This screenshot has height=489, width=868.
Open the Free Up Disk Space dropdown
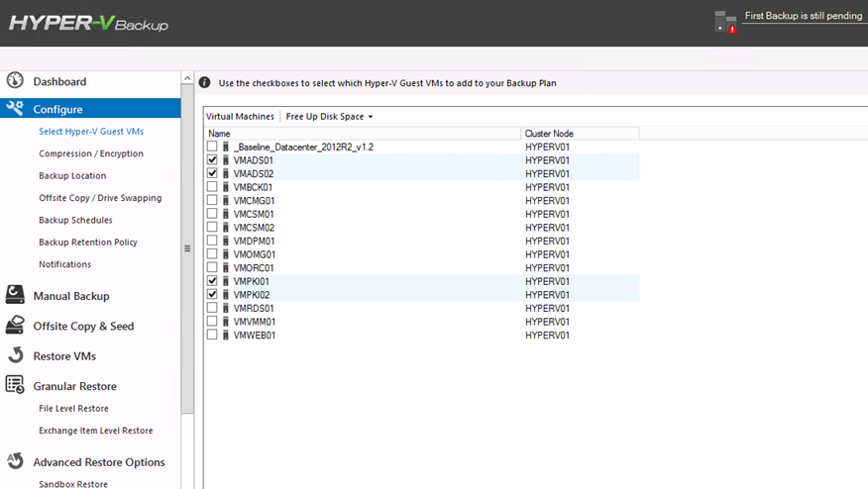[x=329, y=116]
